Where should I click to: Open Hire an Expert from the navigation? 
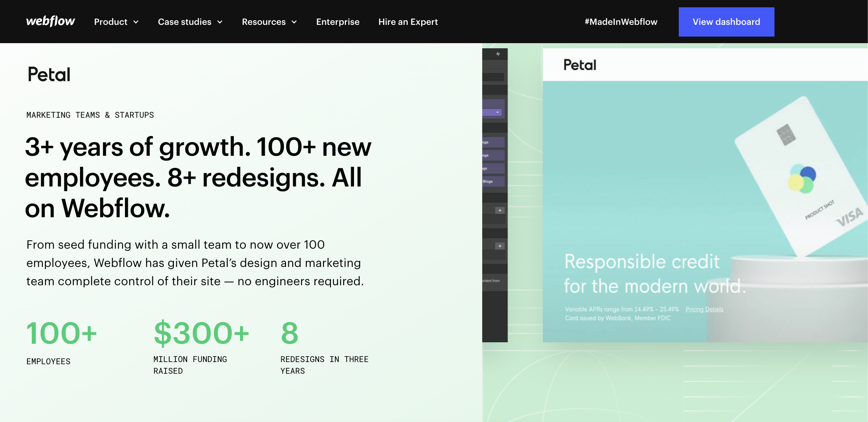pyautogui.click(x=408, y=22)
